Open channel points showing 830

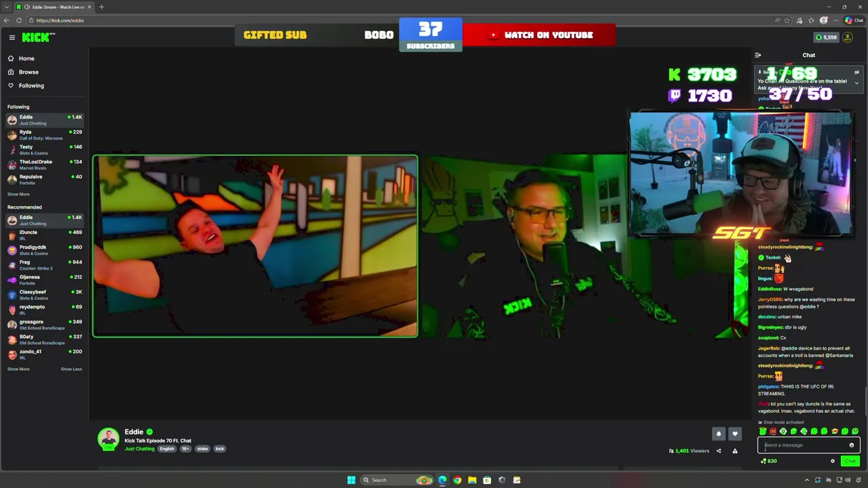coord(769,461)
